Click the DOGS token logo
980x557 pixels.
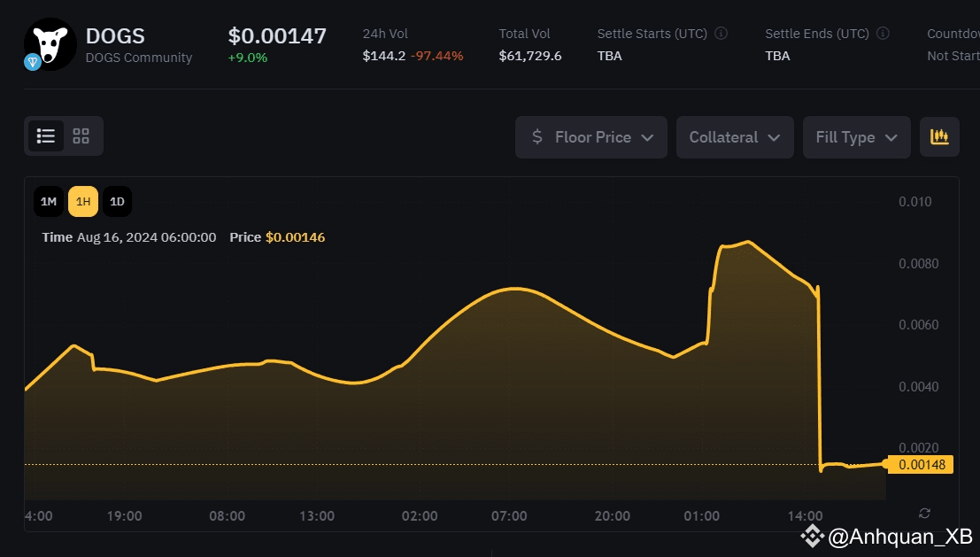pos(50,43)
